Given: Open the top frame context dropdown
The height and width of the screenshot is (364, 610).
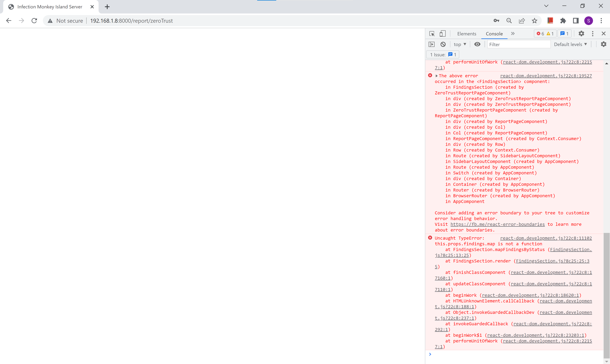Looking at the screenshot, I should (460, 44).
